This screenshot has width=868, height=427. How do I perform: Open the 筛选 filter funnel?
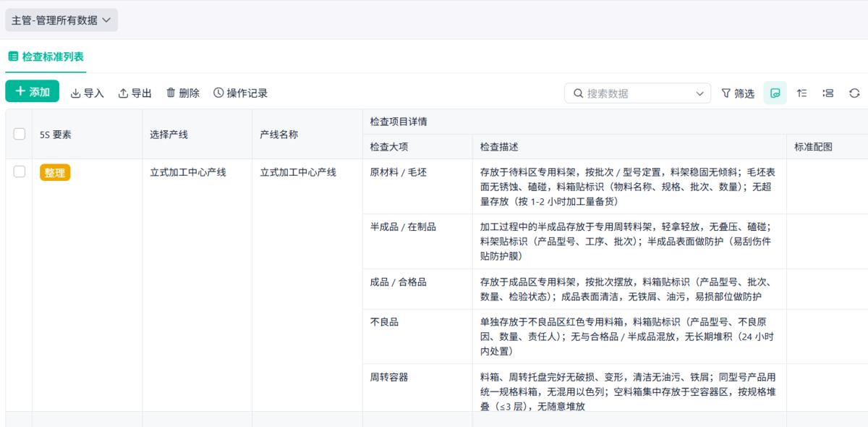(x=737, y=93)
